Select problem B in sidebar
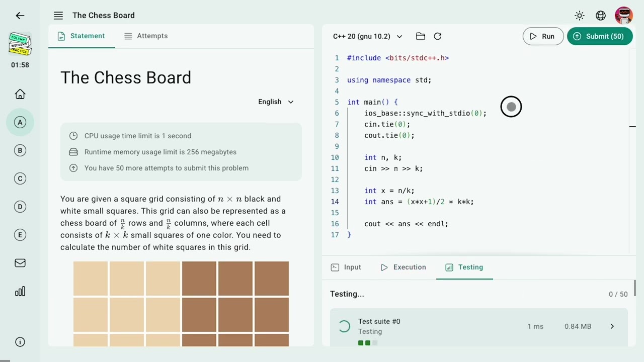Viewport: 644px width, 362px height. (x=20, y=150)
